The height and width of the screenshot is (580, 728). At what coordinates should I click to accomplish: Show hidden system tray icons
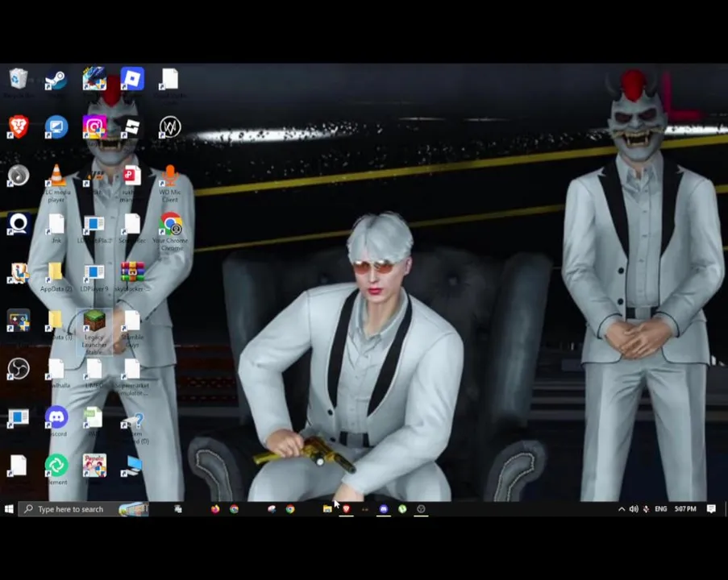622,509
